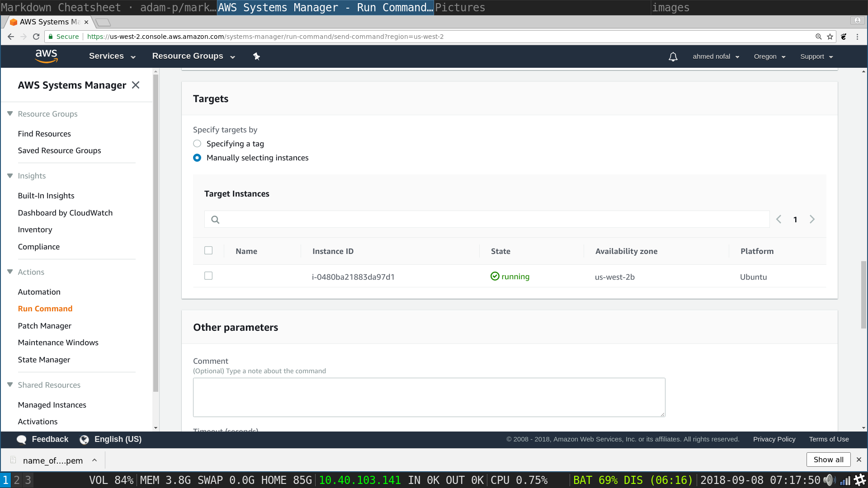
Task: Select the 'Specifying a tag' radio option
Action: pyautogui.click(x=197, y=144)
